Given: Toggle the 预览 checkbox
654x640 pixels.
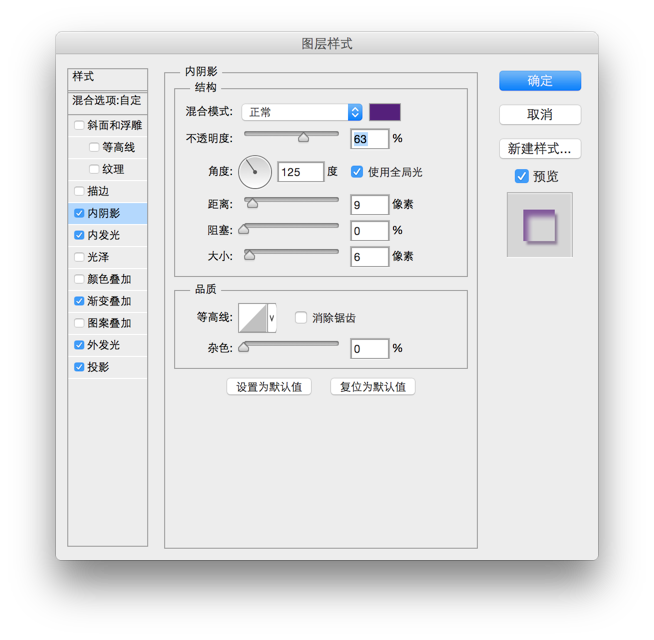Looking at the screenshot, I should 521,176.
